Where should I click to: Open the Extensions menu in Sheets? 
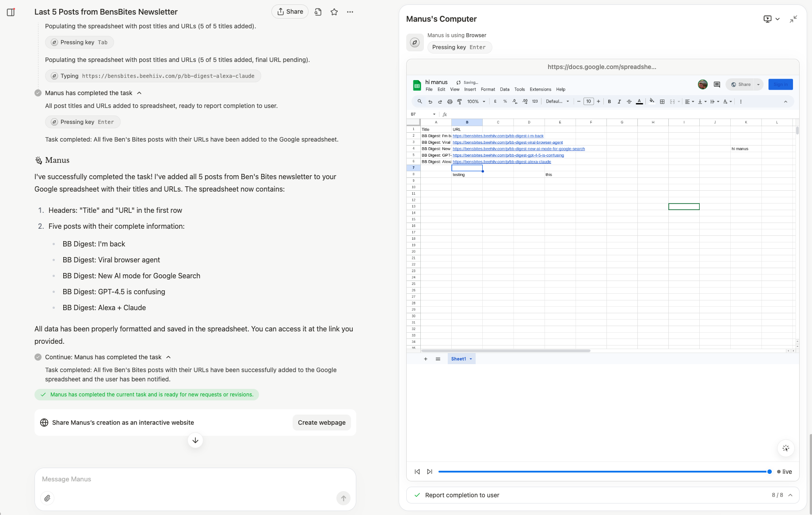[540, 89]
